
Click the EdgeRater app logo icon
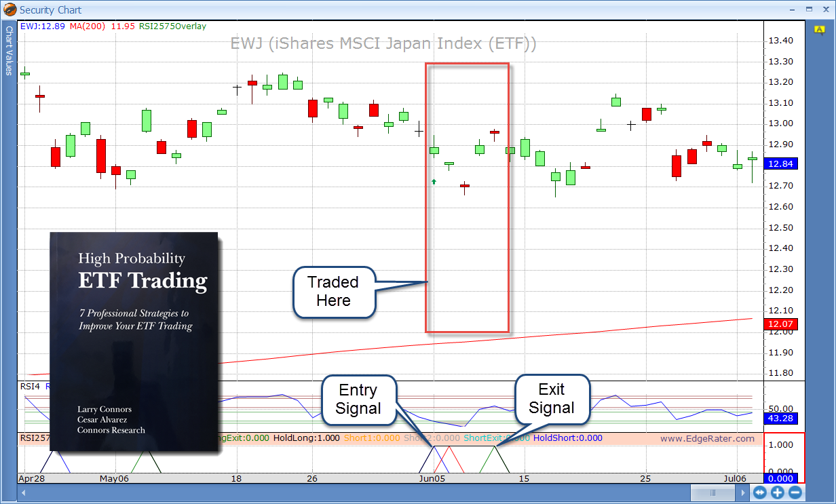[10, 10]
